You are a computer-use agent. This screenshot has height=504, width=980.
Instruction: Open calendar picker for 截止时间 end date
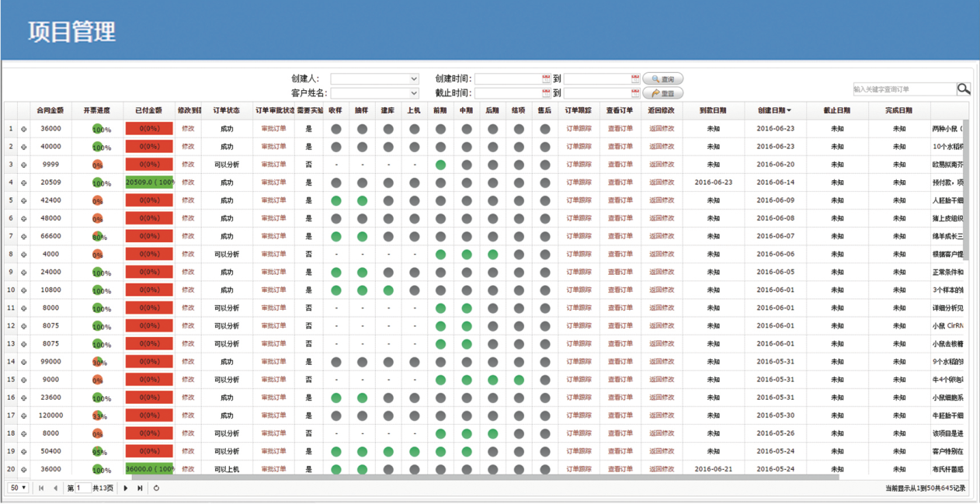635,93
